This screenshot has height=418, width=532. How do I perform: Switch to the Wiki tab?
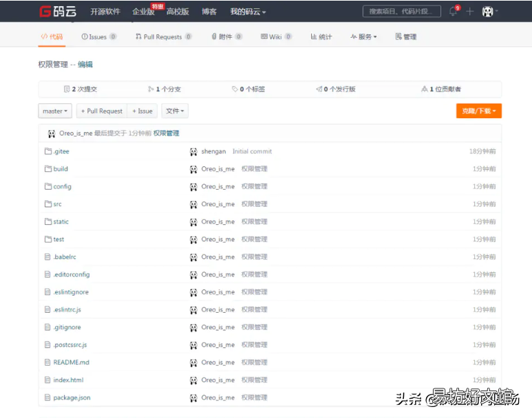click(x=276, y=36)
